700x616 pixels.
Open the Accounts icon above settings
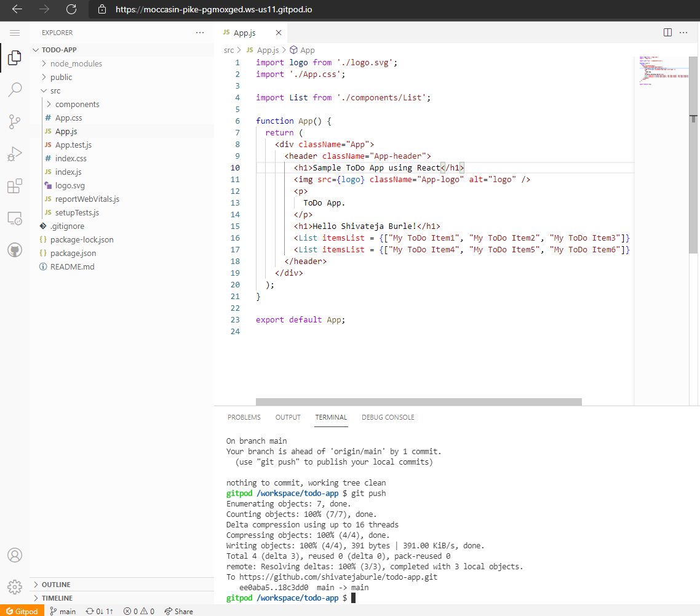point(15,555)
